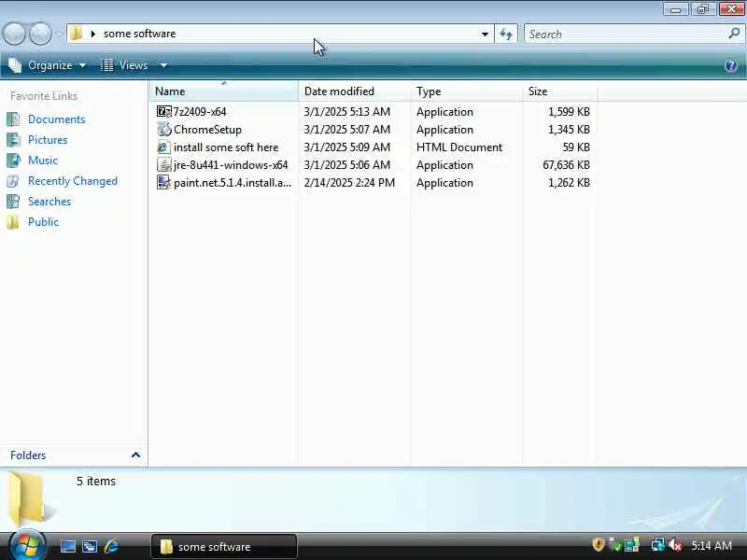
Task: Expand the breadcrumb arrow before some software
Action: pyautogui.click(x=92, y=34)
